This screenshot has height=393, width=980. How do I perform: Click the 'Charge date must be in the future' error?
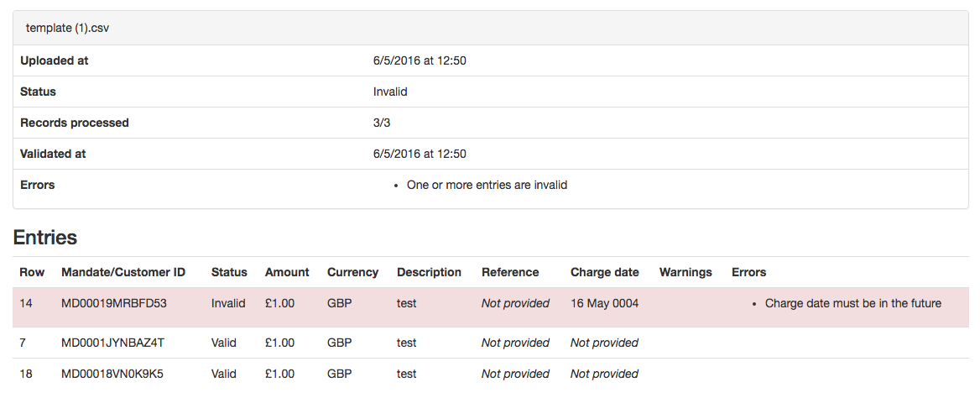[x=853, y=303]
